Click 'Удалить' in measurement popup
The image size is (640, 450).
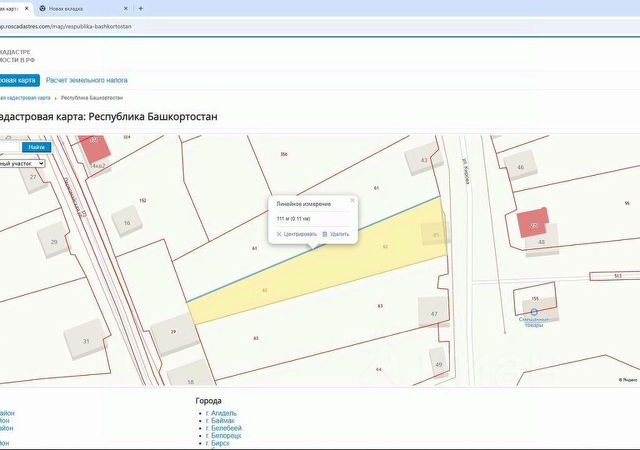point(336,234)
